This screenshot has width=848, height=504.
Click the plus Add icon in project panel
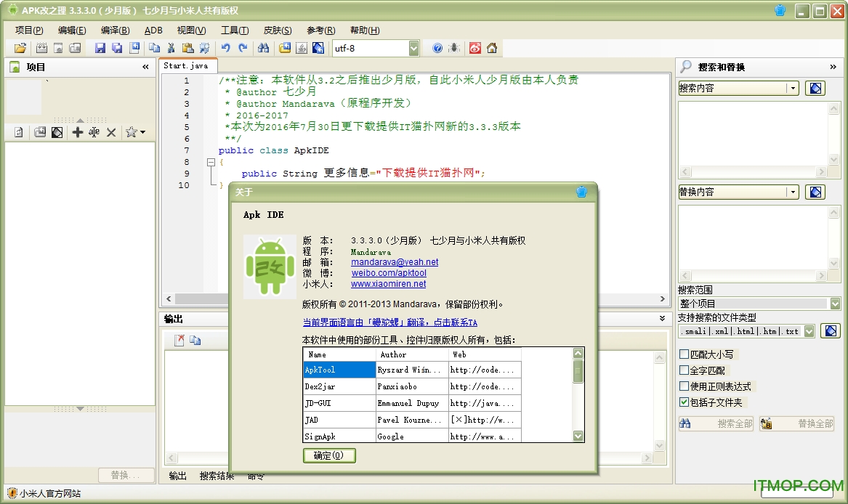(x=78, y=132)
